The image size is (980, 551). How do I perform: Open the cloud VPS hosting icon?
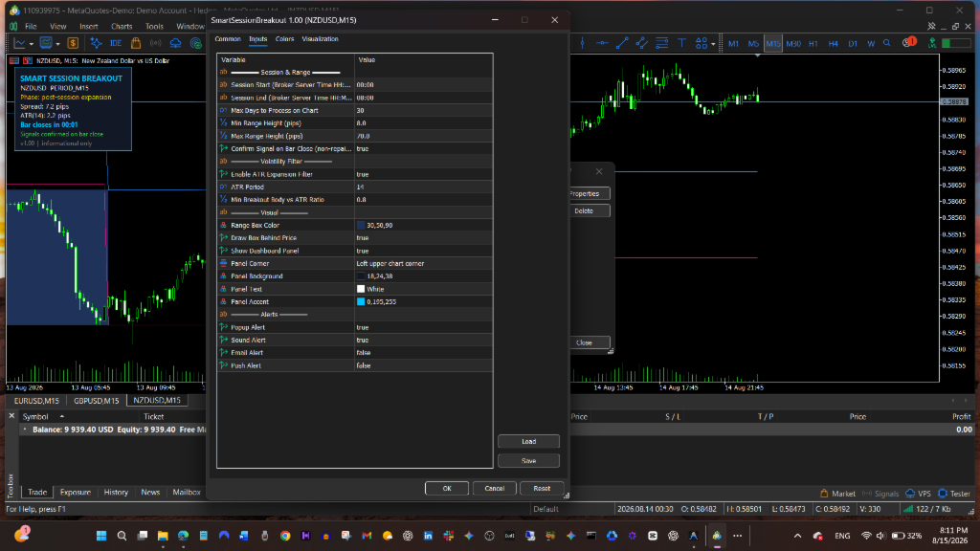tap(176, 43)
